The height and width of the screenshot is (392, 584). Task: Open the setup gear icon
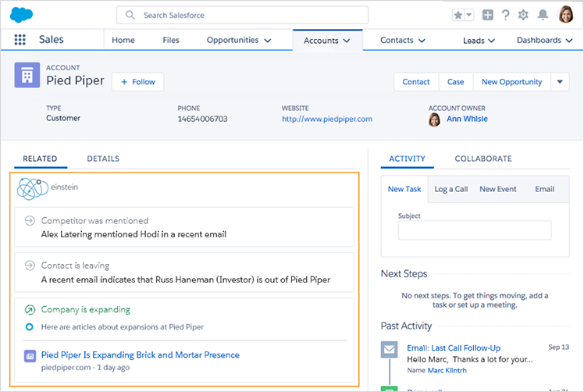pyautogui.click(x=523, y=15)
